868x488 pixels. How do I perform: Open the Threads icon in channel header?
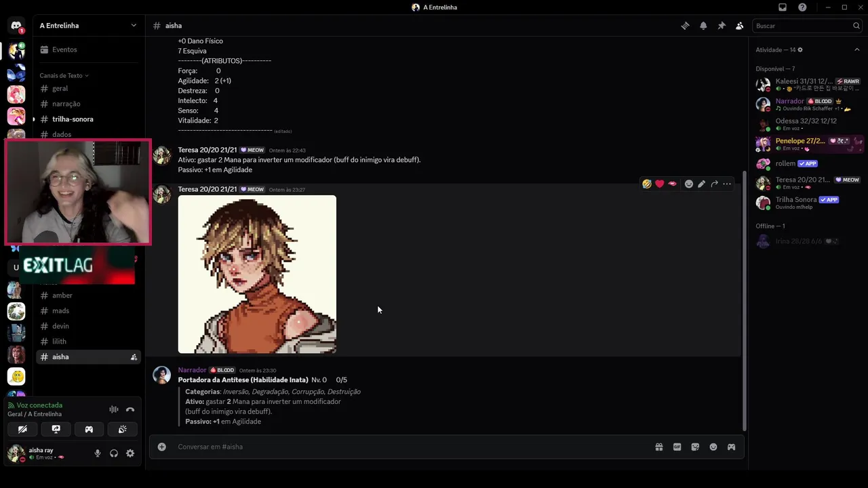click(685, 26)
